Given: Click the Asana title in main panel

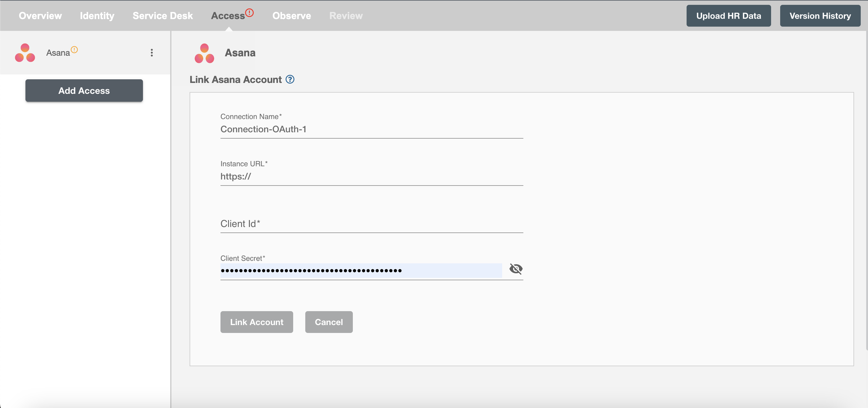Looking at the screenshot, I should 240,53.
